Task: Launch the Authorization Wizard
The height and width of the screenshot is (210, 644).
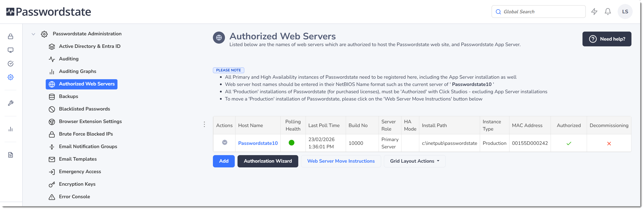Action: click(x=268, y=161)
